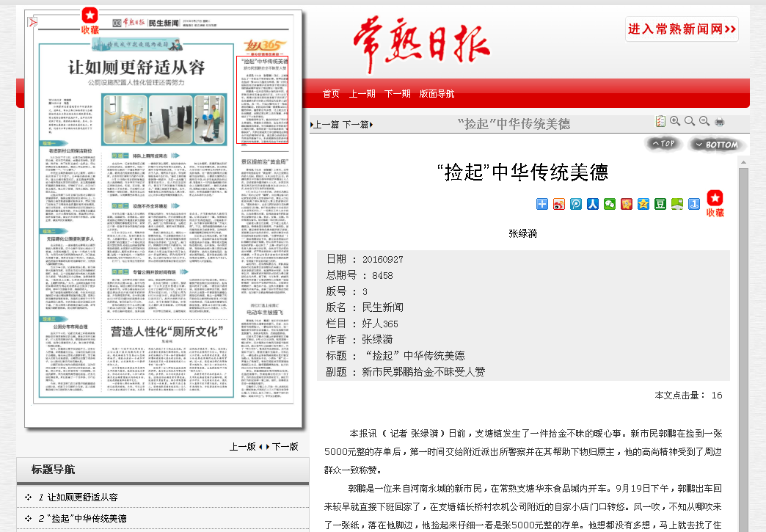
Task: Share article via Tencent Weibo icon
Action: (x=576, y=204)
